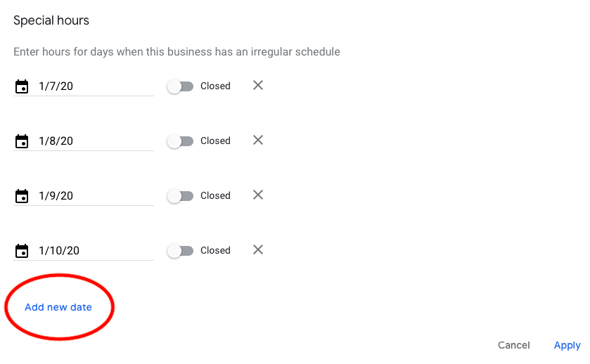Click the calendar icon beside 1/7/20
Image resolution: width=590 pixels, height=364 pixels.
(x=22, y=86)
